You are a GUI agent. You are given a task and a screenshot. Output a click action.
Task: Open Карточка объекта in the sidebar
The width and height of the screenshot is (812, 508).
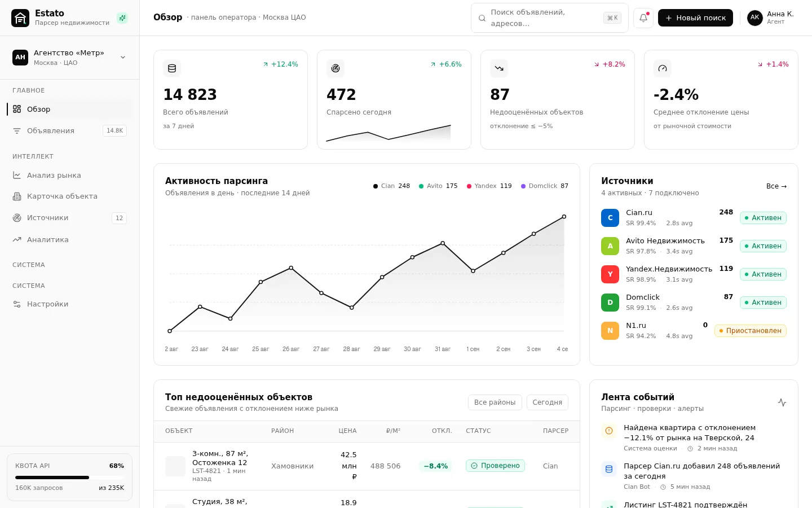pos(70,196)
